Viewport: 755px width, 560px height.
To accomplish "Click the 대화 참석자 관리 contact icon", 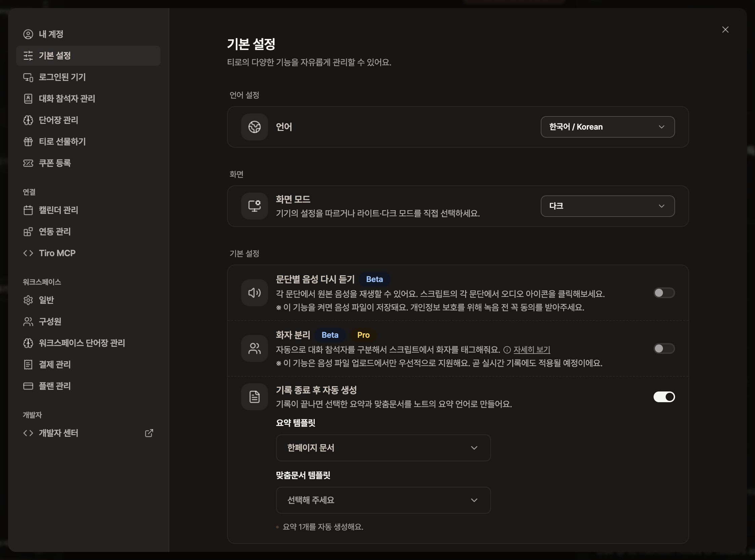I will coord(28,99).
